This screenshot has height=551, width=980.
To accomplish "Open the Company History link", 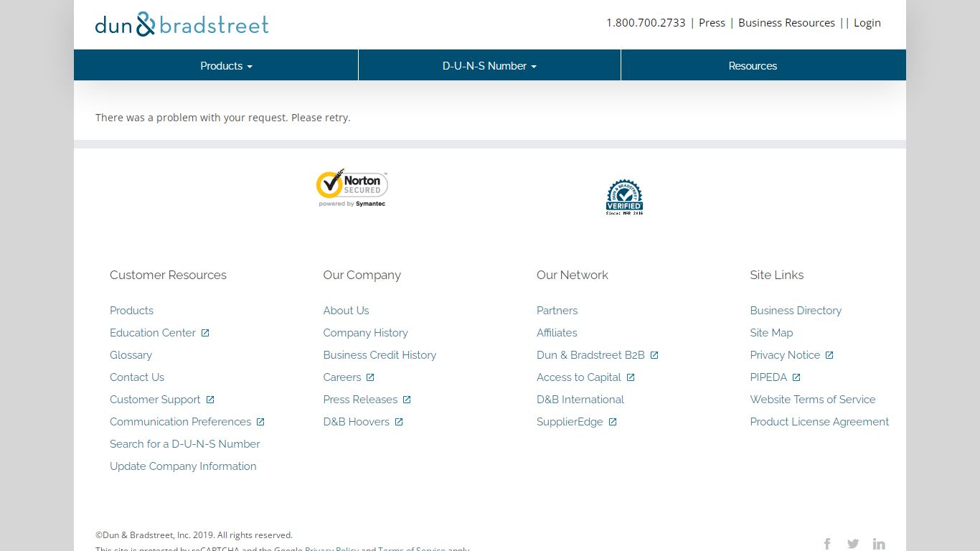I will (365, 333).
